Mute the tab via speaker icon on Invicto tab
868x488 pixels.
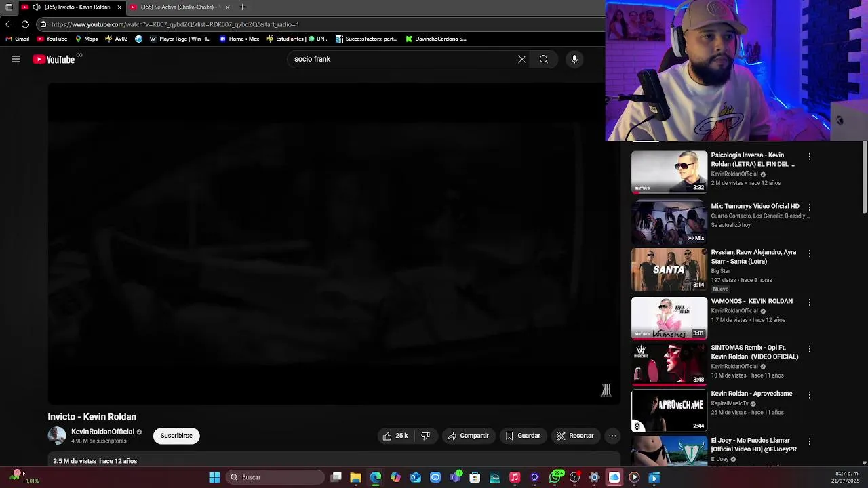(x=36, y=7)
